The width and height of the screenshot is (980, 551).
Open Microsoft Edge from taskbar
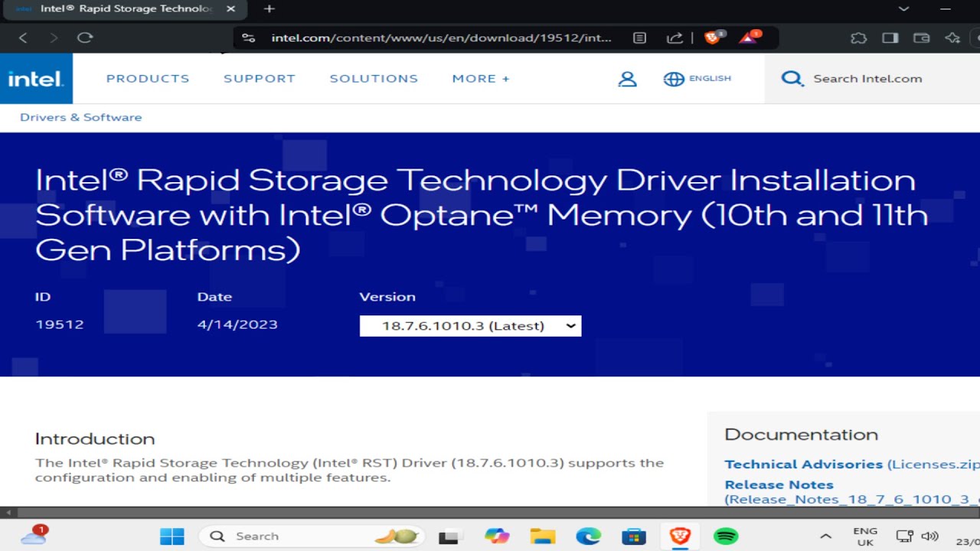pos(588,536)
